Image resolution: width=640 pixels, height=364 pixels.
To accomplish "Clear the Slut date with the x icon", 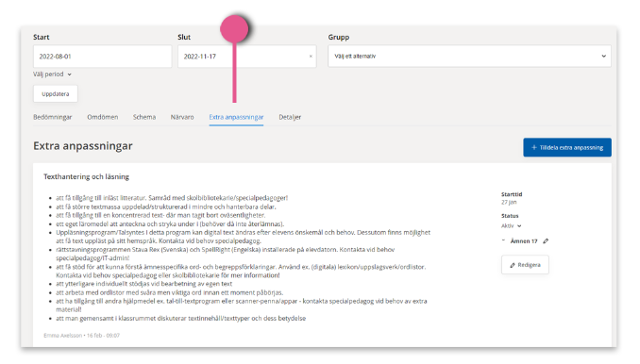I will (311, 57).
